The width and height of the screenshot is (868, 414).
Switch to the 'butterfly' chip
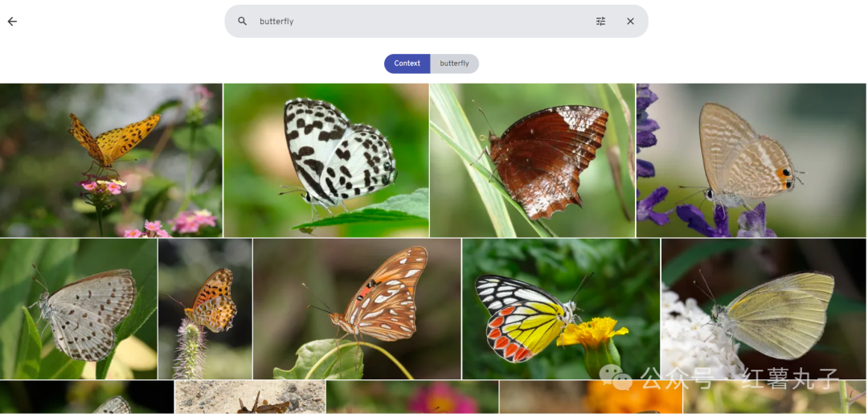tap(454, 64)
